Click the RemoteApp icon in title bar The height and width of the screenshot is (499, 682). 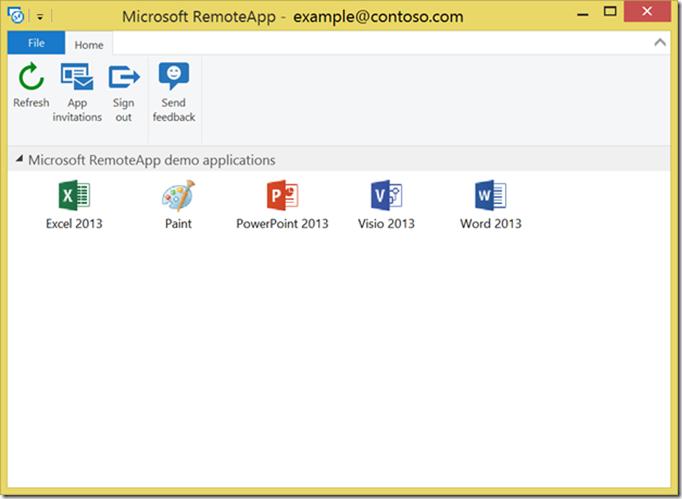pos(16,16)
